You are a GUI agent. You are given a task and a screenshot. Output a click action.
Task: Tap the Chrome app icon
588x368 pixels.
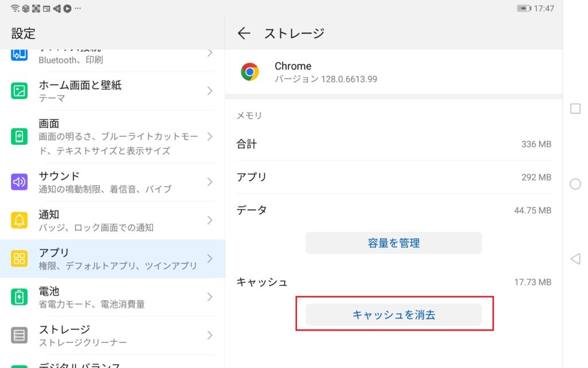pos(250,72)
